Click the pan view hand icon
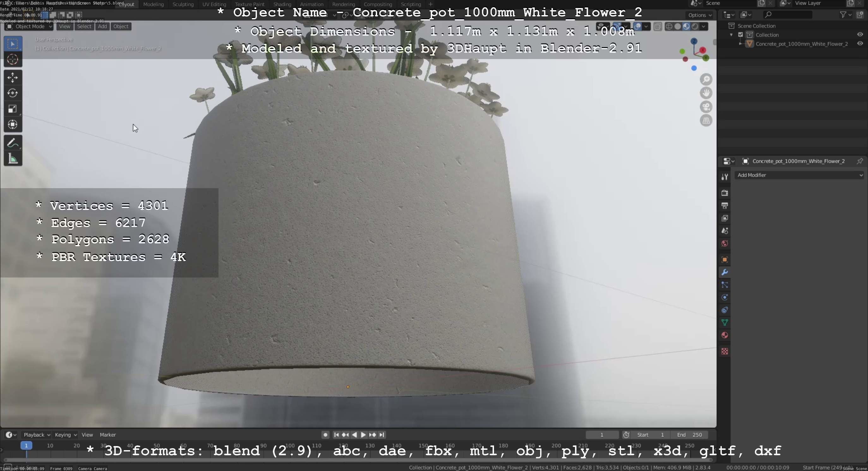Image resolution: width=868 pixels, height=471 pixels. [706, 93]
